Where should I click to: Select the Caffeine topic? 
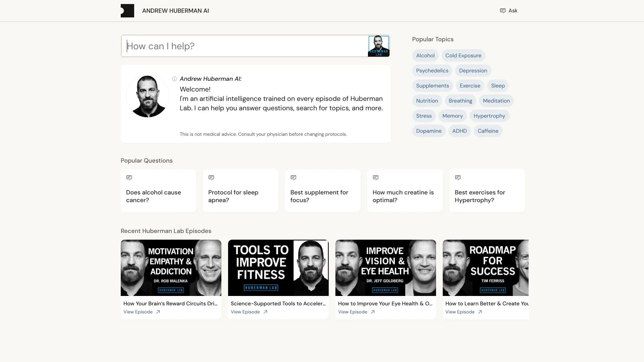click(x=488, y=131)
